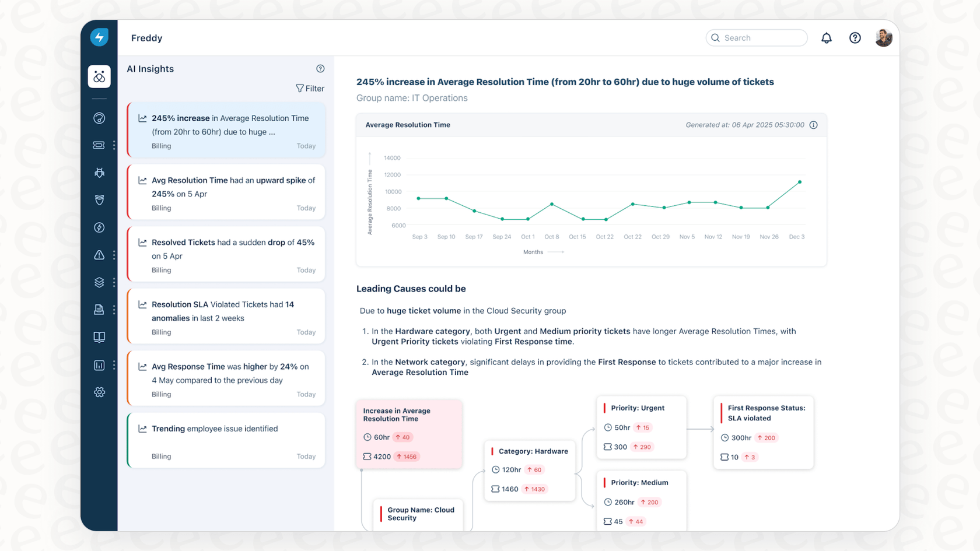Screen dimensions: 980x551
Task: Open the Trending employee issue insight card
Action: 225,440
